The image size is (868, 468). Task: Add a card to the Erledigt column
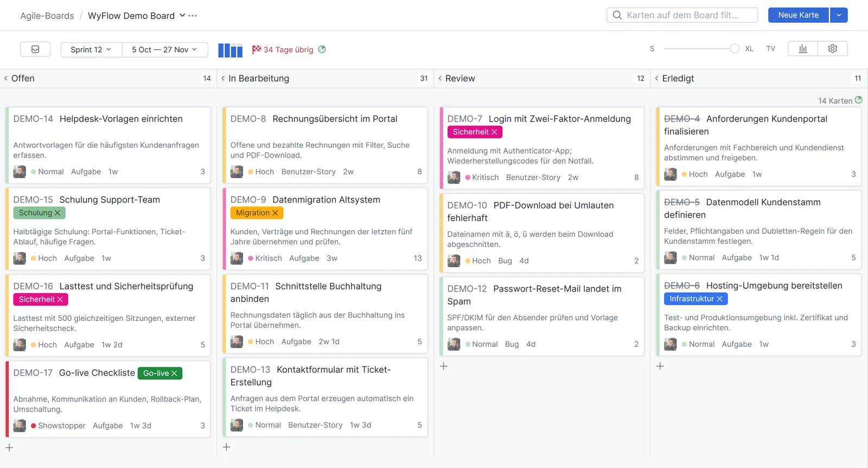click(660, 366)
